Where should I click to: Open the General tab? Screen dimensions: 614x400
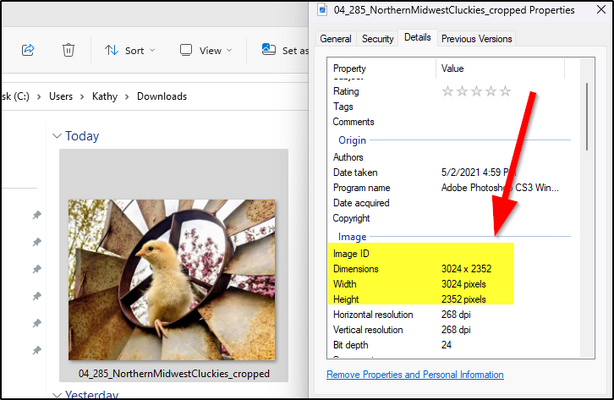coord(336,39)
